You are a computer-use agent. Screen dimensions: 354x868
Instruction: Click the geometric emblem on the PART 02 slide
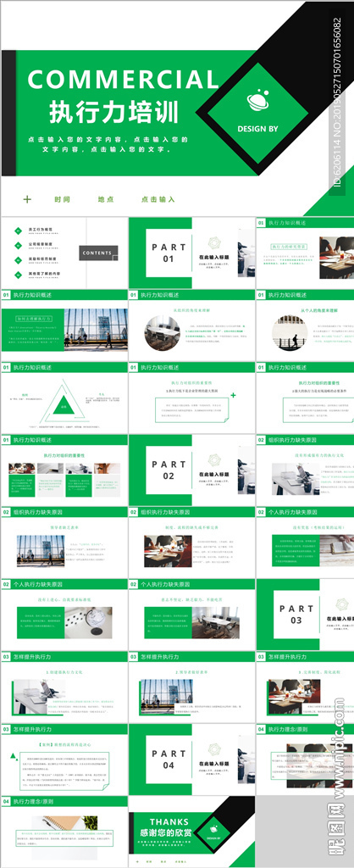click(x=214, y=460)
